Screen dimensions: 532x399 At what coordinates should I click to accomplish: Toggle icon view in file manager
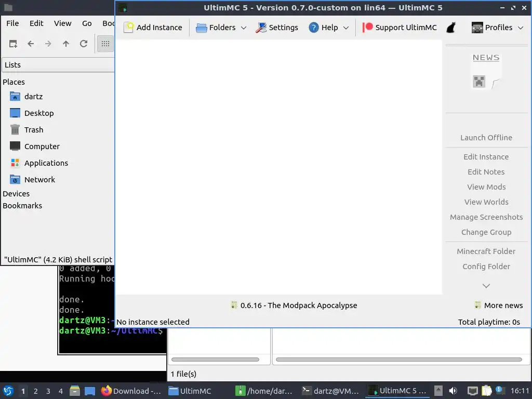105,44
